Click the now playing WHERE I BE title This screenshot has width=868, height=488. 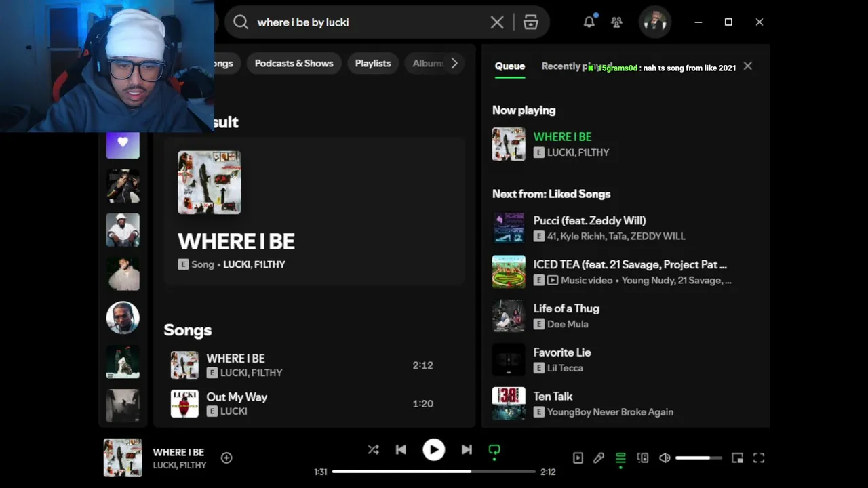[x=562, y=136]
